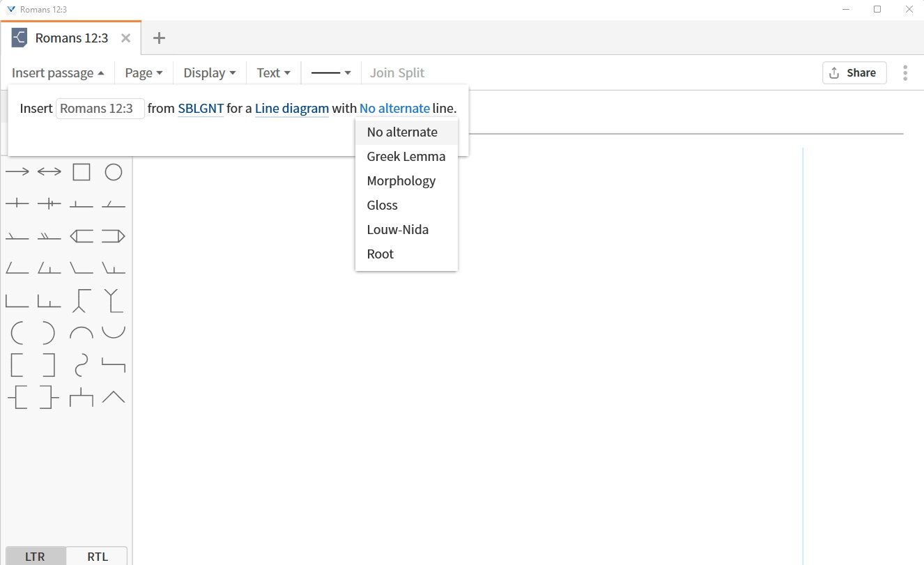Select the right arrow symbol

tap(17, 171)
